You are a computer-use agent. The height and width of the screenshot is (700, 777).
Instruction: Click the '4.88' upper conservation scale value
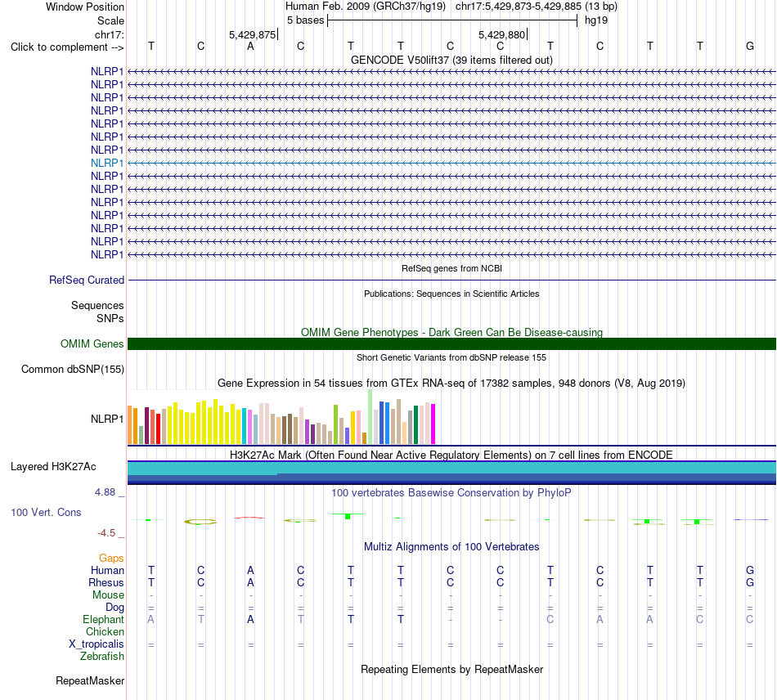[105, 492]
